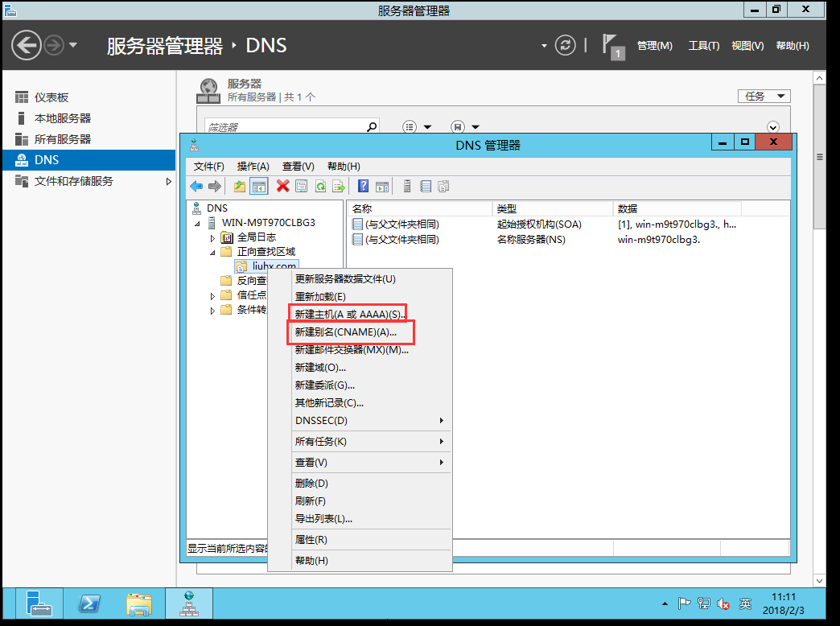Viewport: 840px width, 626px height.
Task: Click the new record notepad toolbar icon
Action: (426, 187)
